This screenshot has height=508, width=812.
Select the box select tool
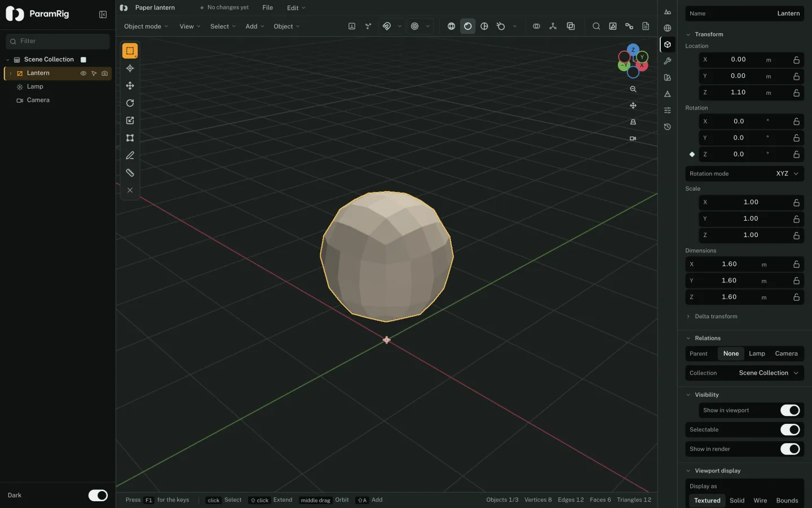130,51
